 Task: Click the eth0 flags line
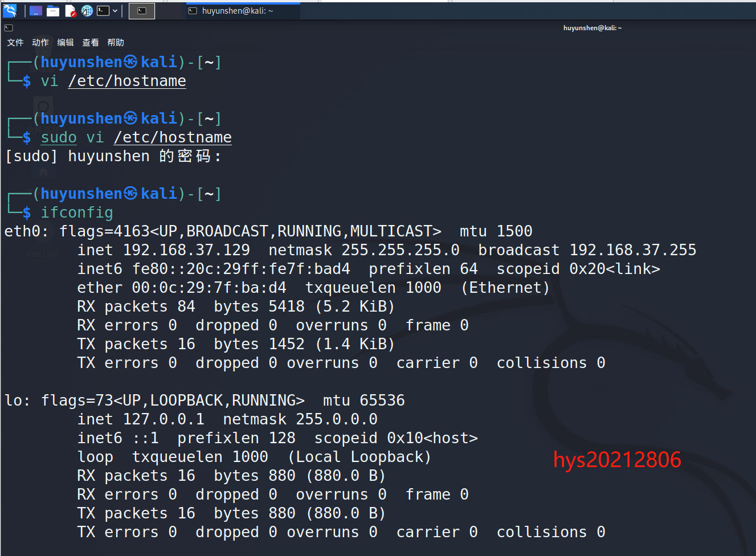click(x=268, y=231)
